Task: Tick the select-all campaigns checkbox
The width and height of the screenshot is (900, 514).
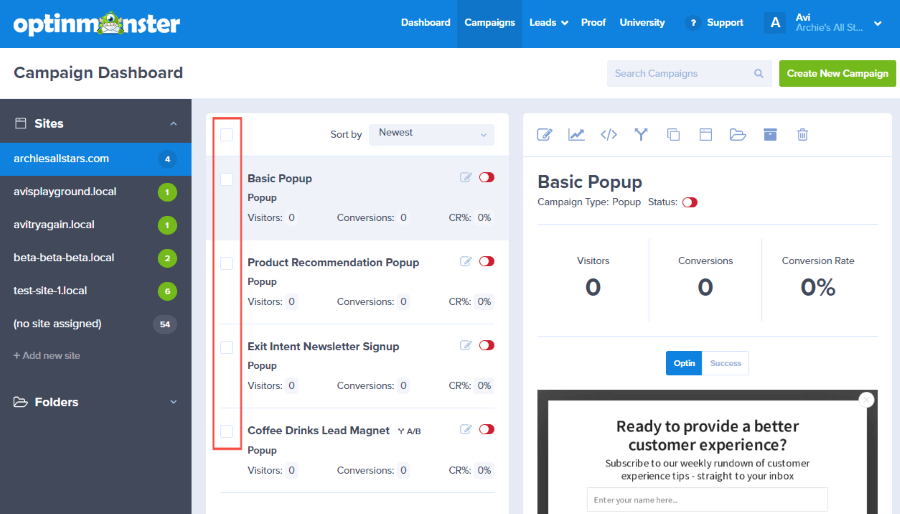Action: pos(227,135)
